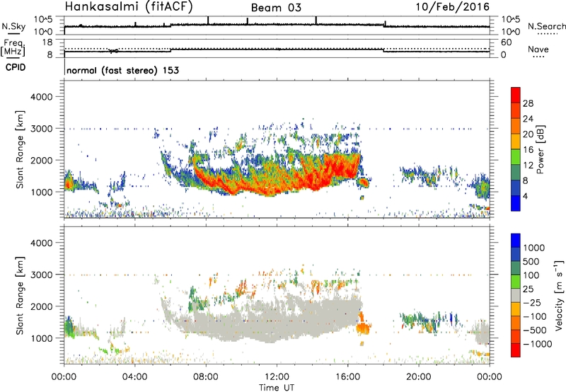
Task: Click the 'Freq. [MHz]' label
Action: [x=13, y=47]
